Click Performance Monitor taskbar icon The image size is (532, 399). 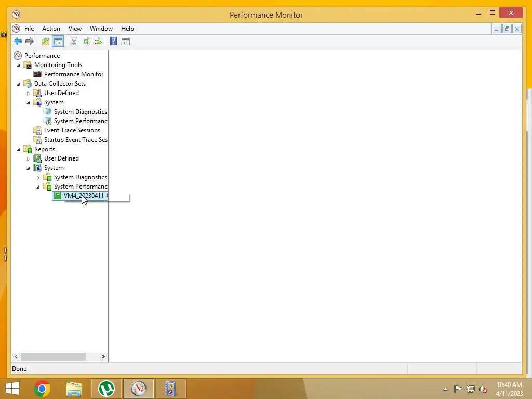click(138, 389)
